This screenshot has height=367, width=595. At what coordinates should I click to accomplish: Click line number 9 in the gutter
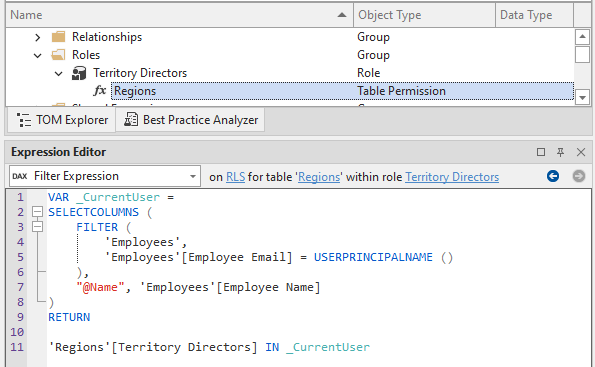(x=20, y=317)
